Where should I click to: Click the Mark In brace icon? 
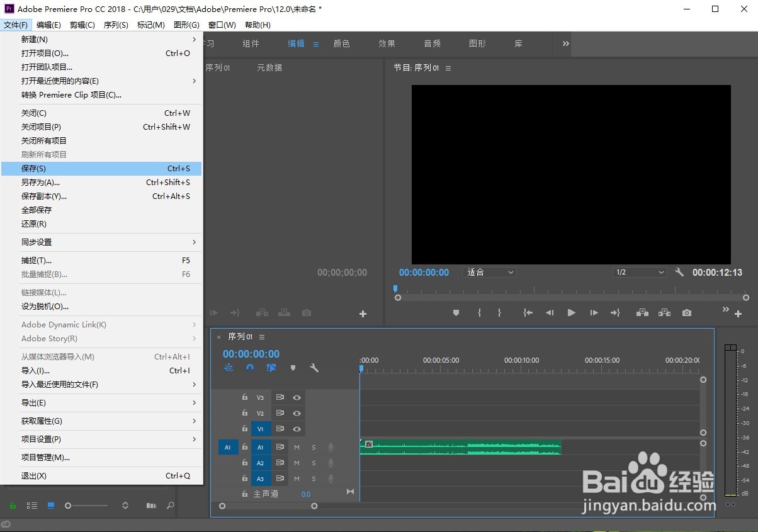(479, 313)
